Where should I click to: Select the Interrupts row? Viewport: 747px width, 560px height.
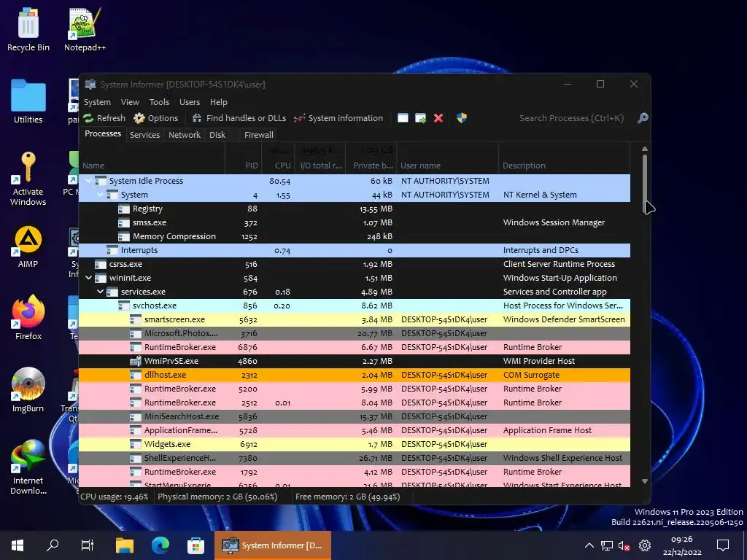(355, 250)
